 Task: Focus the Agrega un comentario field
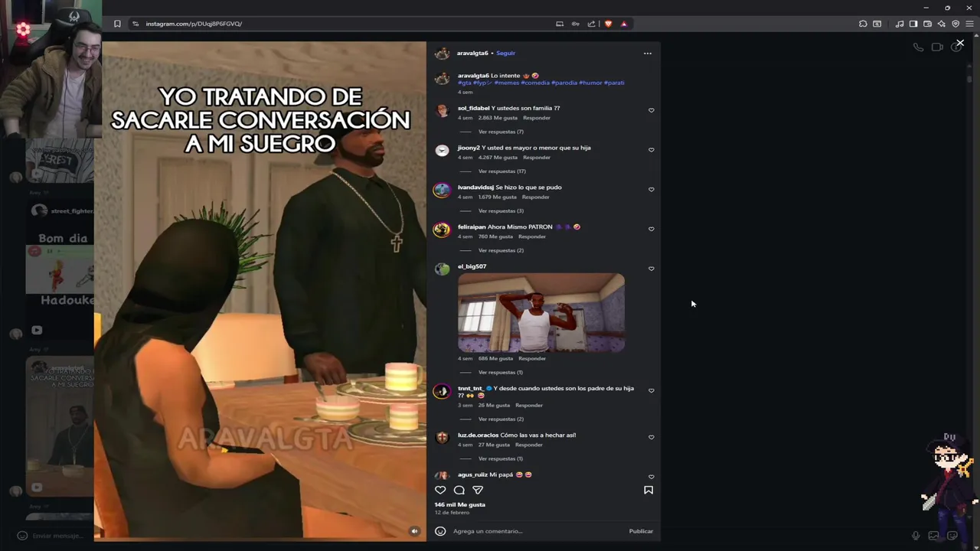pos(536,531)
